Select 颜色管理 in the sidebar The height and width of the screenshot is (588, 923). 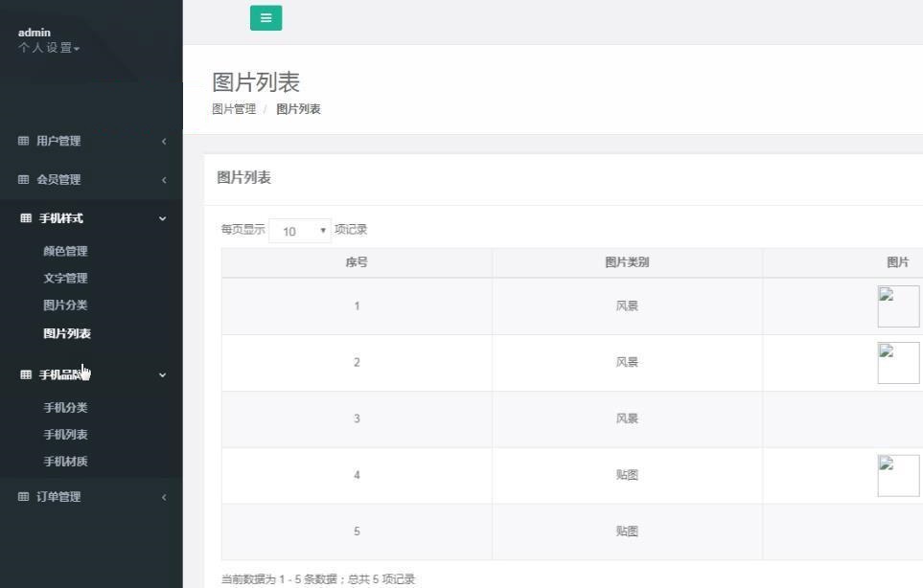click(65, 252)
